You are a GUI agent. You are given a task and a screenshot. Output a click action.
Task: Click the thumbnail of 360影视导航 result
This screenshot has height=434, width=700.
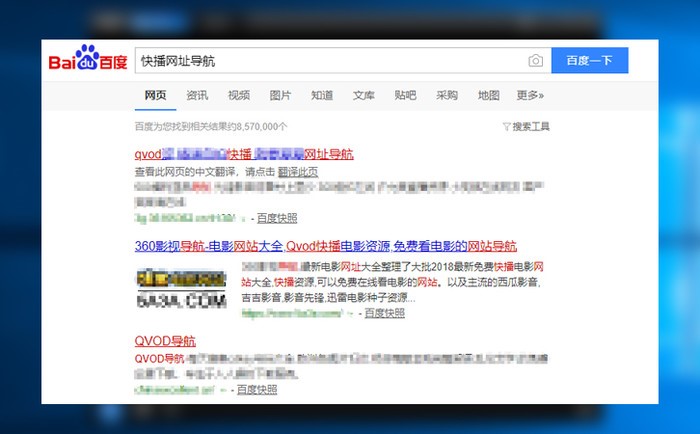(181, 288)
